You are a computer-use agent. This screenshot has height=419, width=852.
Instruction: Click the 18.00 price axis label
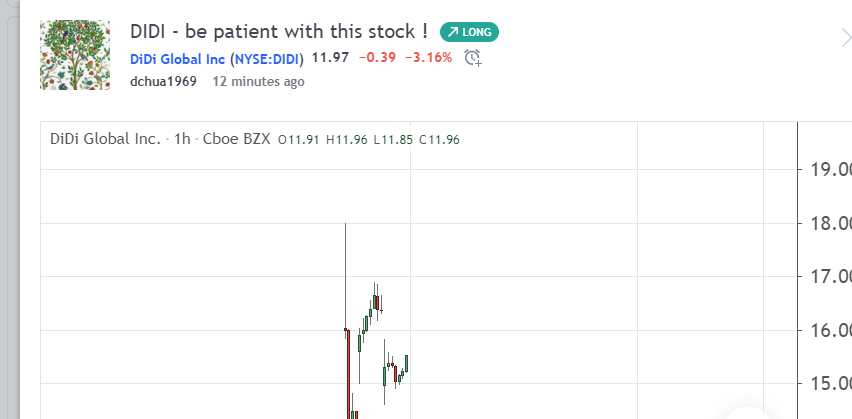point(831,223)
